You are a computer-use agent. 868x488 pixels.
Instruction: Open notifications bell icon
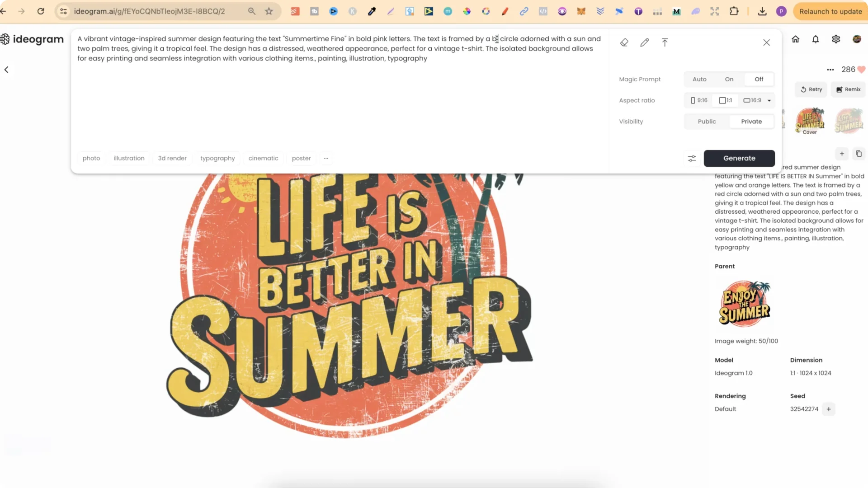(816, 39)
